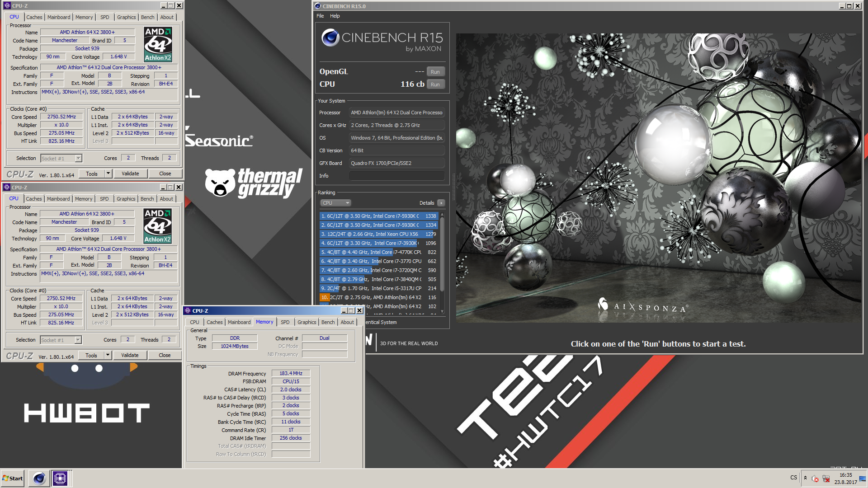Click the Cinebench title bar icon
This screenshot has height=488, width=868.
coord(318,6)
